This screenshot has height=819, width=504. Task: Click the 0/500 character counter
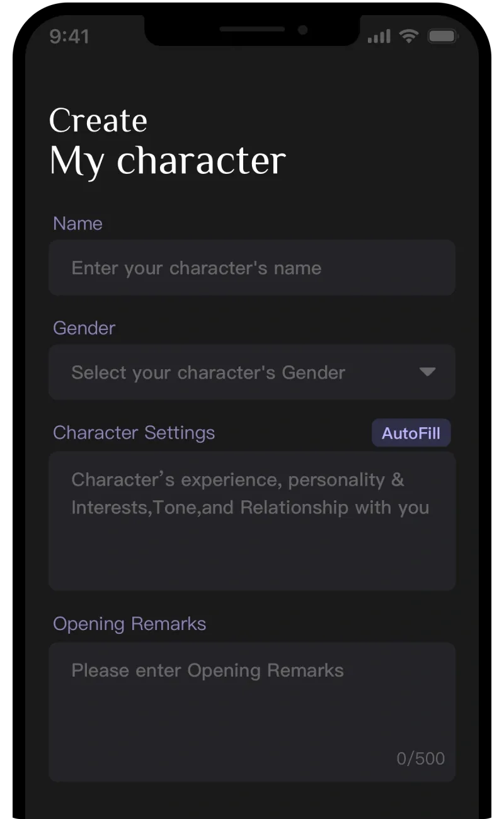420,759
